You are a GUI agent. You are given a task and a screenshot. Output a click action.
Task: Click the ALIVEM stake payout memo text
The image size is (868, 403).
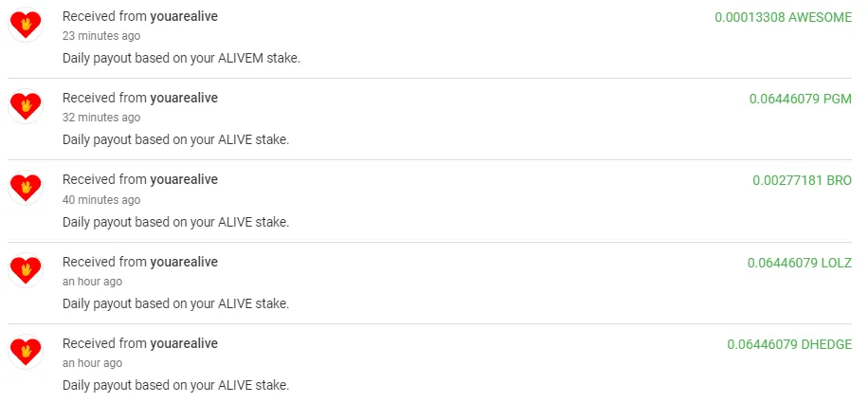pyautogui.click(x=181, y=58)
